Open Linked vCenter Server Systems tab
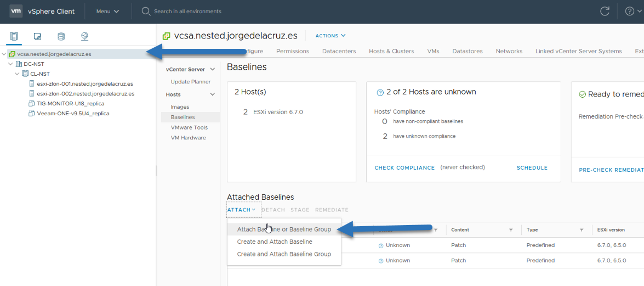The width and height of the screenshot is (644, 286). coord(578,51)
